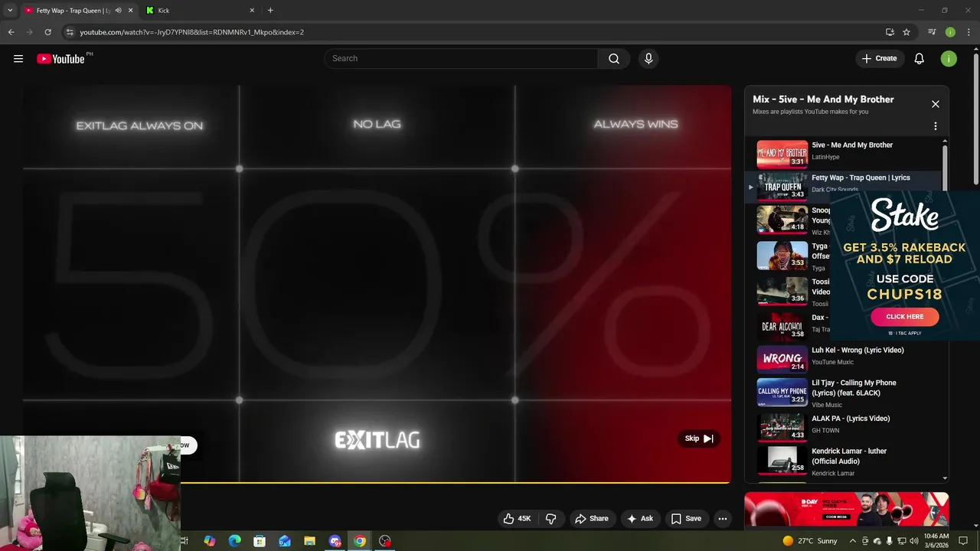The height and width of the screenshot is (551, 980).
Task: Play Lil Tjay - Calling My Phone
Action: tap(782, 391)
